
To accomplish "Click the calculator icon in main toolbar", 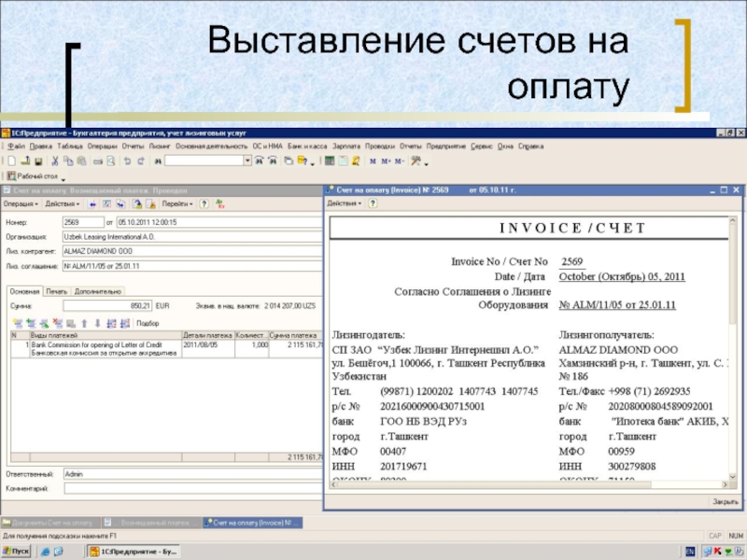I will [330, 161].
